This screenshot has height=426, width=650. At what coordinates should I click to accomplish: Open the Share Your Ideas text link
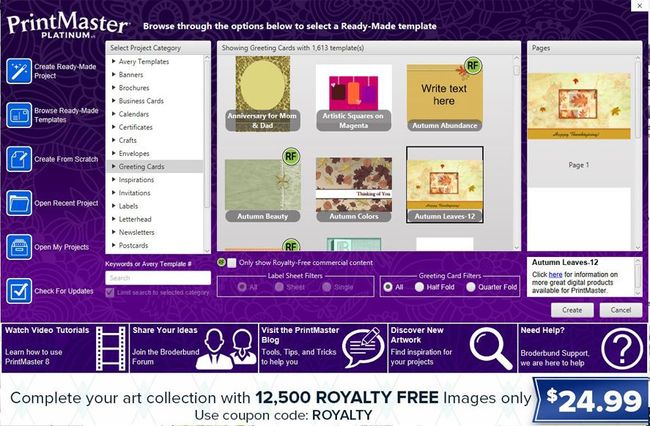165,330
